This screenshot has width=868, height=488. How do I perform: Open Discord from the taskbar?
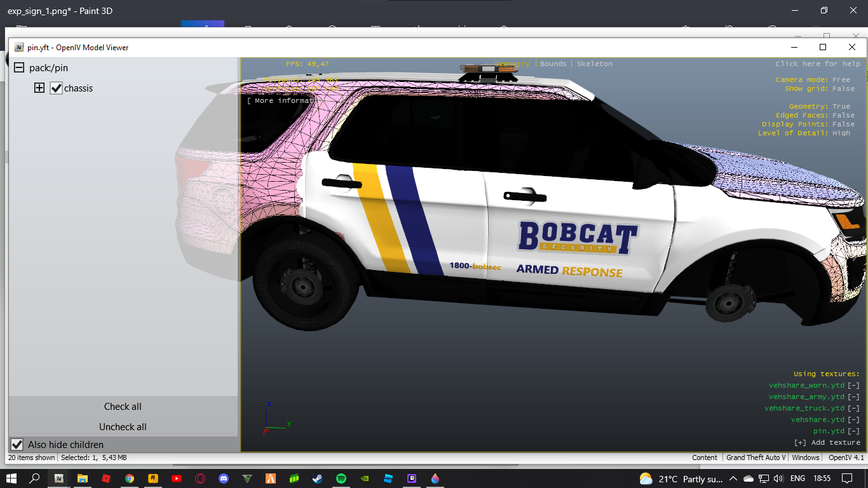pos(223,478)
